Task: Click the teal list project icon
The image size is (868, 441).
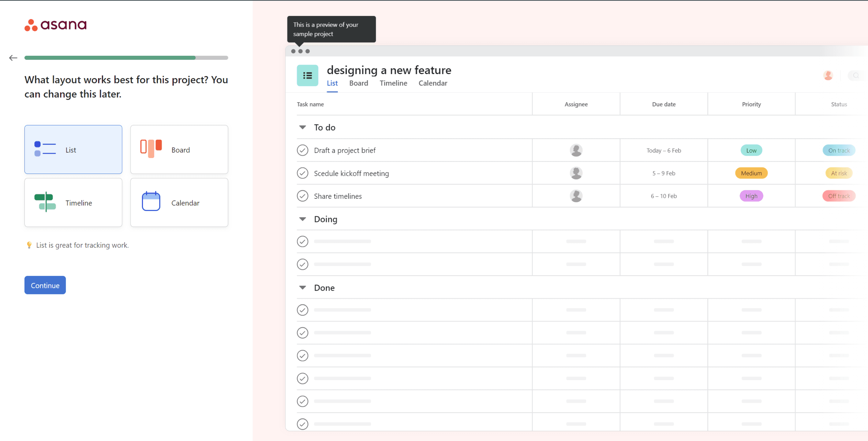Action: [307, 76]
